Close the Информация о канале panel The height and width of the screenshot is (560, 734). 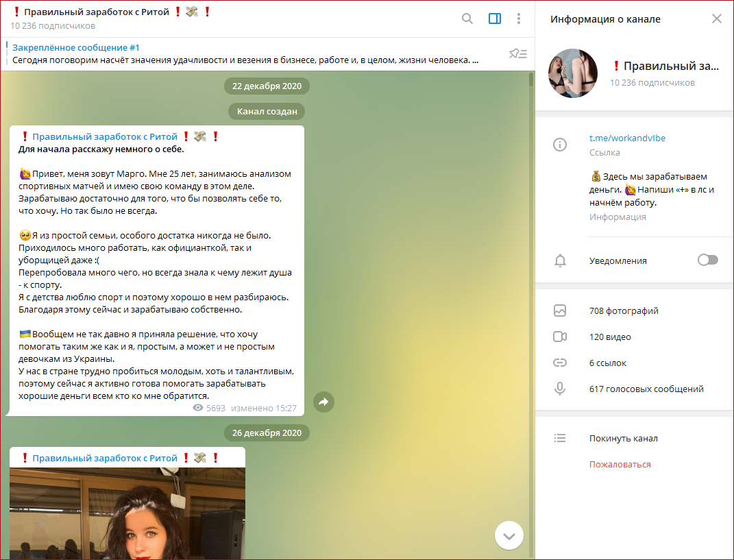(x=717, y=19)
